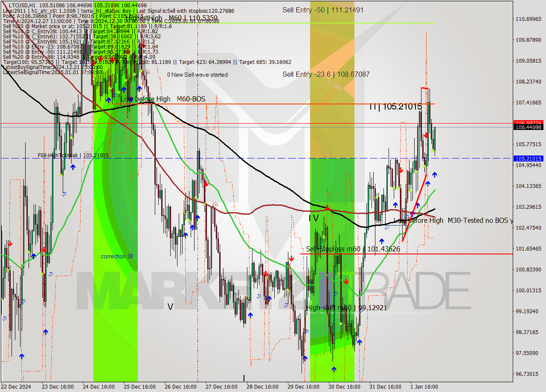Click the 'Low before High M60-BOS' label
Image resolution: width=546 pixels, height=392 pixels.
[163, 99]
